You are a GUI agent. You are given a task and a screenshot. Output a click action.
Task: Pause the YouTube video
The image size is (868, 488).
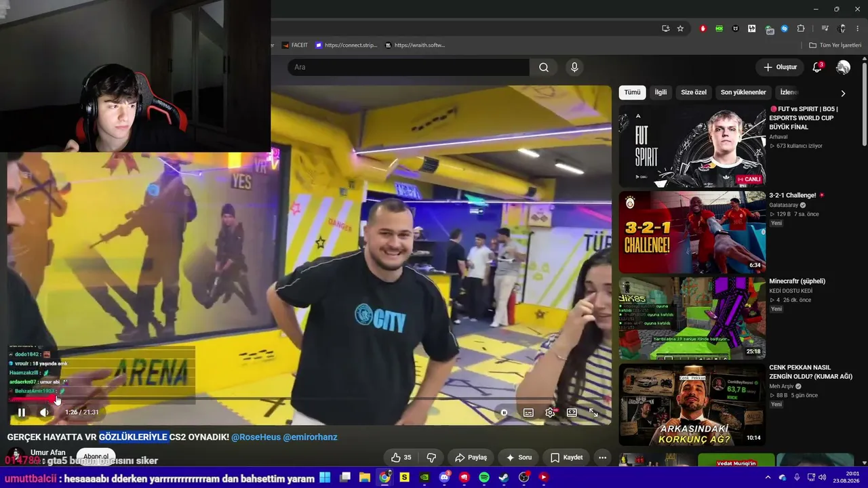pos(22,412)
